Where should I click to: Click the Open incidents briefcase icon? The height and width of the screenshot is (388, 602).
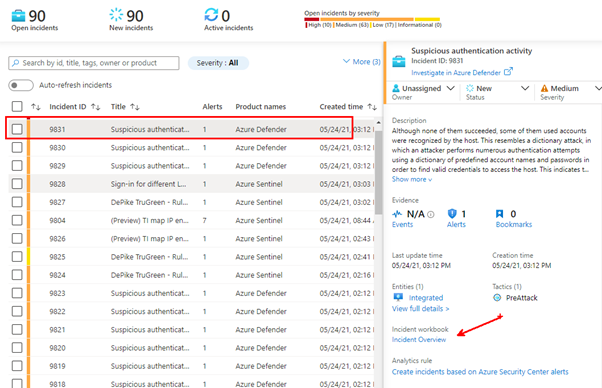click(x=18, y=16)
